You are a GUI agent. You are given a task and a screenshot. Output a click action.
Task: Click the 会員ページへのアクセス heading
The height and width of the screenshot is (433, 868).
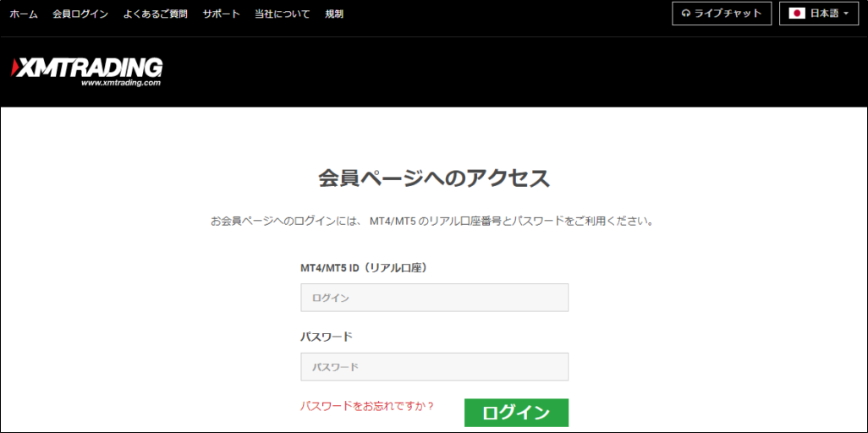click(x=434, y=178)
